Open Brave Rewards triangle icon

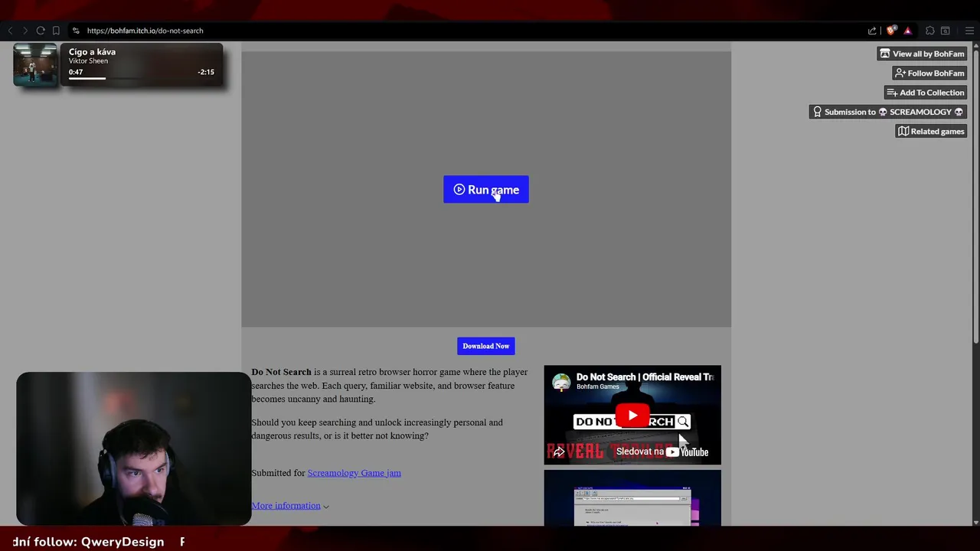(907, 31)
